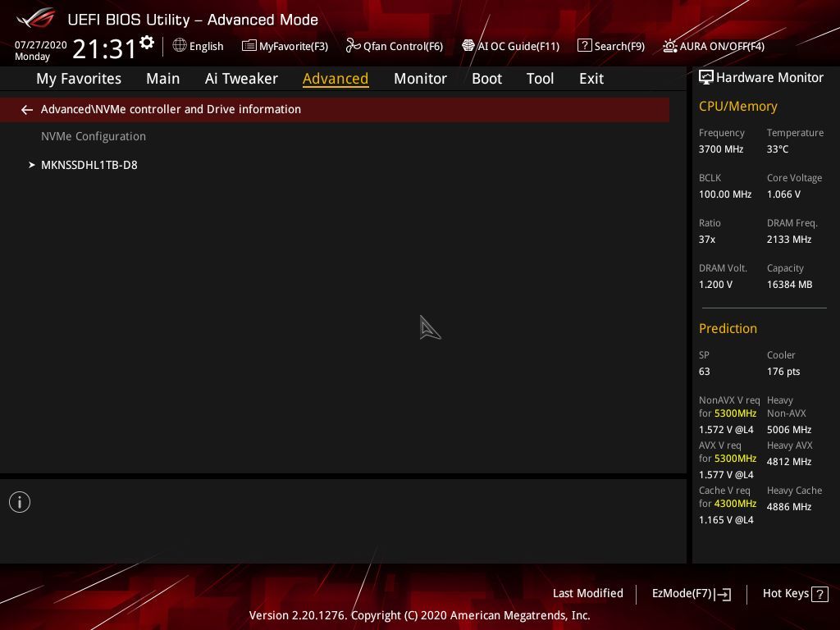Click the back arrow in breadcrumb bar
The height and width of the screenshot is (630, 840).
pos(27,110)
